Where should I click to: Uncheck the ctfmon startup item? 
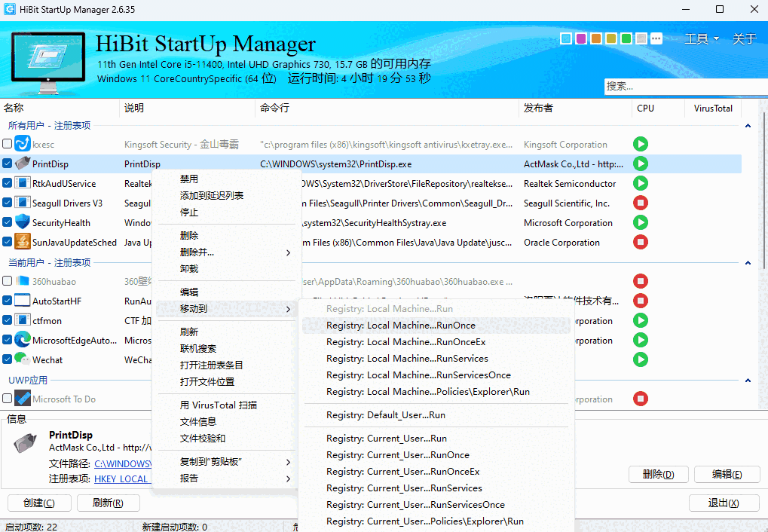click(6, 320)
